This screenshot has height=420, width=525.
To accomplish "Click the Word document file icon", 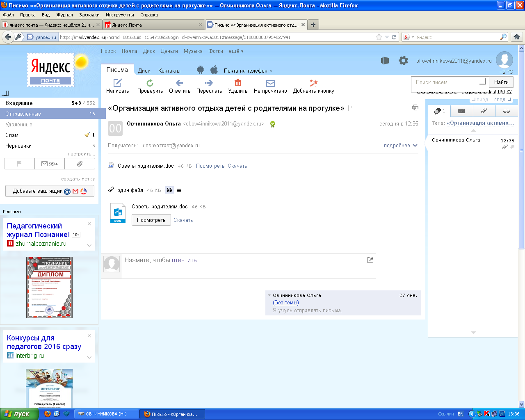I will [118, 213].
